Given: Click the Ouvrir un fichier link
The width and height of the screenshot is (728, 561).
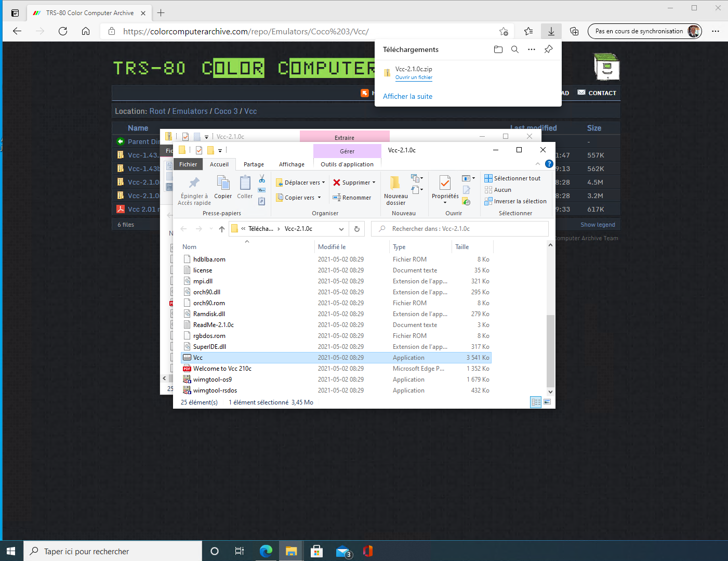Looking at the screenshot, I should click(414, 77).
